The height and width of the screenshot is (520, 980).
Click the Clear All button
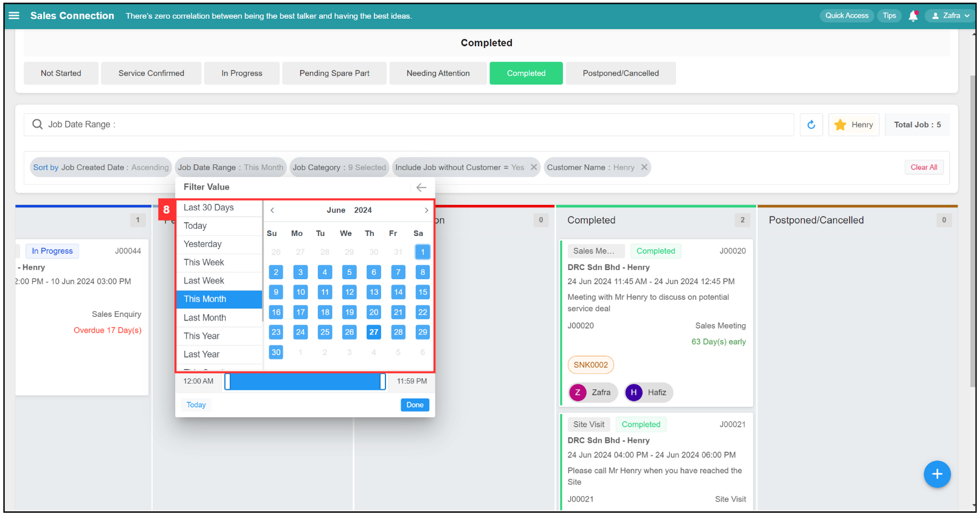(923, 167)
